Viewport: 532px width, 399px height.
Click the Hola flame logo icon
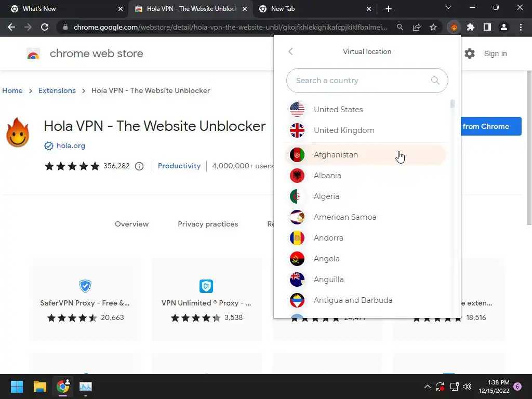pos(18,132)
